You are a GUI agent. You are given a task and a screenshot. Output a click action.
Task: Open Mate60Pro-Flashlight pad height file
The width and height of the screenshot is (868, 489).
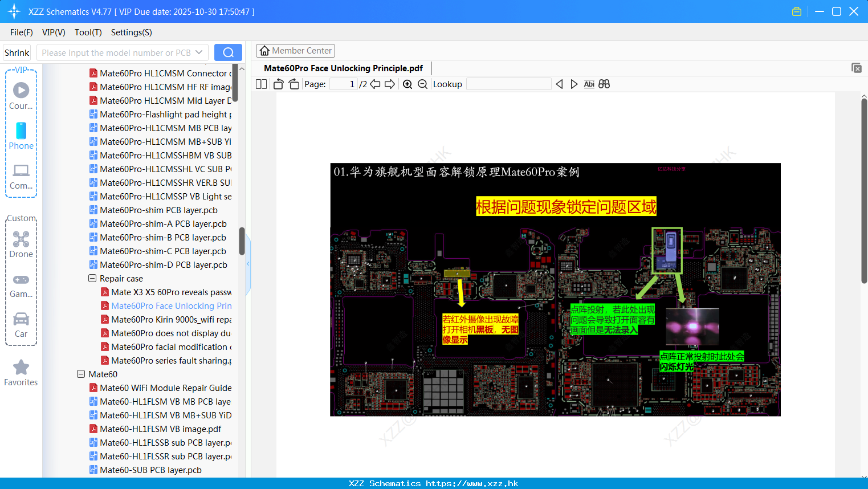tap(160, 115)
